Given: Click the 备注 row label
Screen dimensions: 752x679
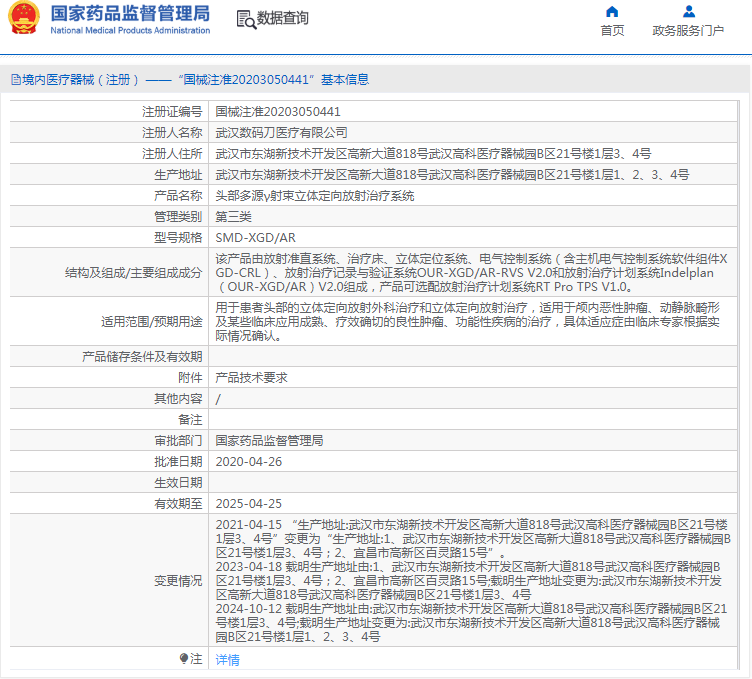Looking at the screenshot, I should (x=190, y=420).
